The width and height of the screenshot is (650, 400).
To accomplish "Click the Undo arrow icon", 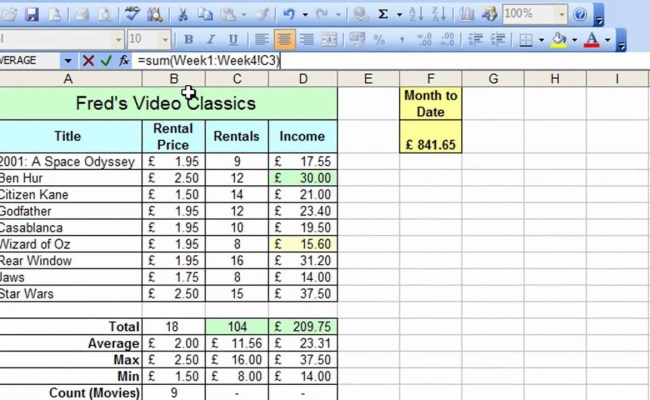I will [x=289, y=15].
